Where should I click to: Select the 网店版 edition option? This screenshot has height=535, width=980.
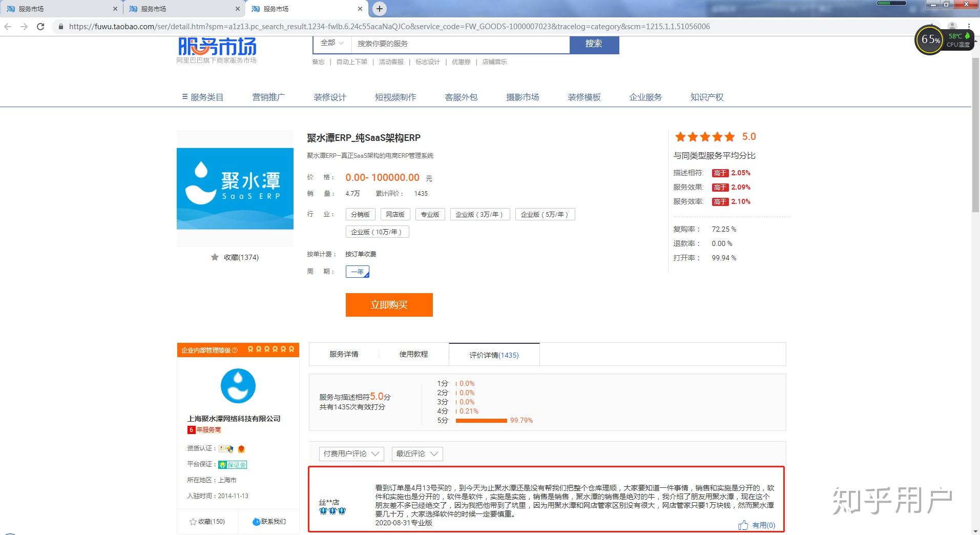point(395,214)
